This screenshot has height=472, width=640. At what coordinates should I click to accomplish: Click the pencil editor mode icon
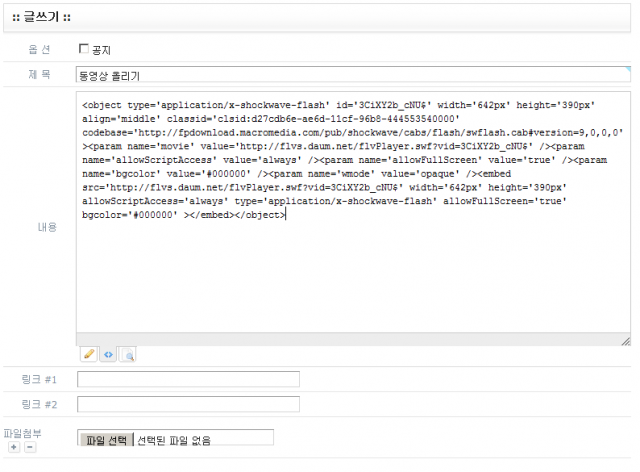90,354
